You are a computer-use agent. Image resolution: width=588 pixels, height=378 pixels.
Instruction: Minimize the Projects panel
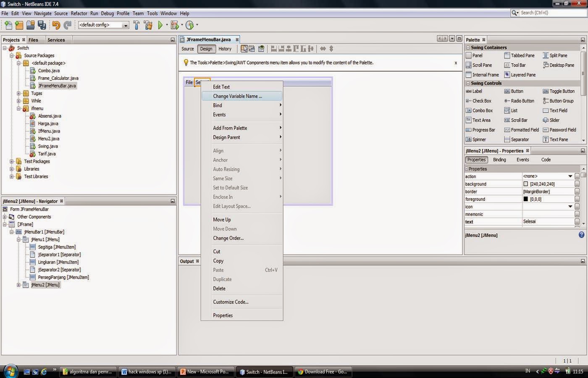[x=172, y=40]
